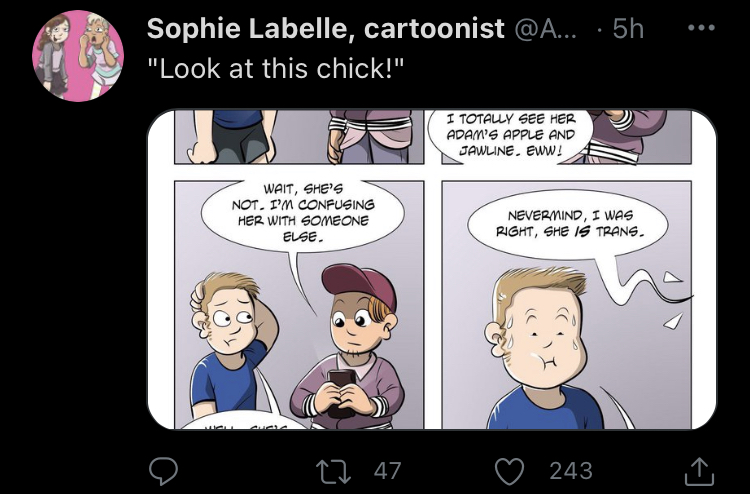The image size is (750, 494).
Task: View the like count of 243
Action: pyautogui.click(x=570, y=470)
